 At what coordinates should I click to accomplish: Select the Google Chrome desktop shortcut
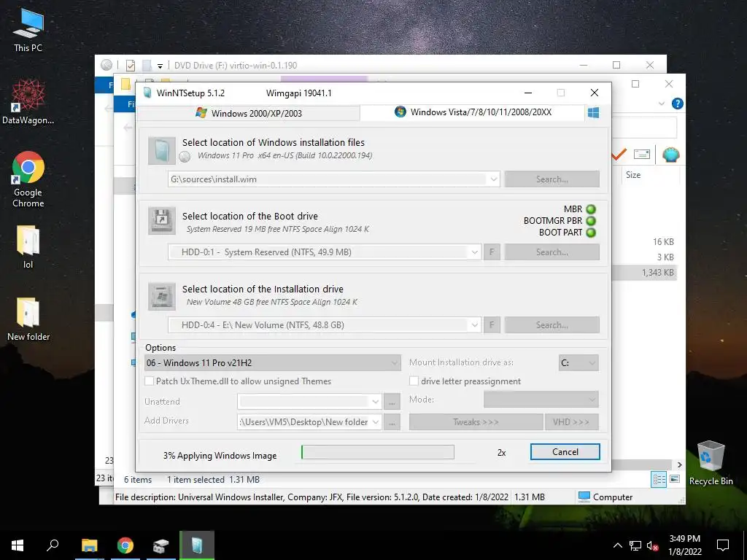point(28,179)
